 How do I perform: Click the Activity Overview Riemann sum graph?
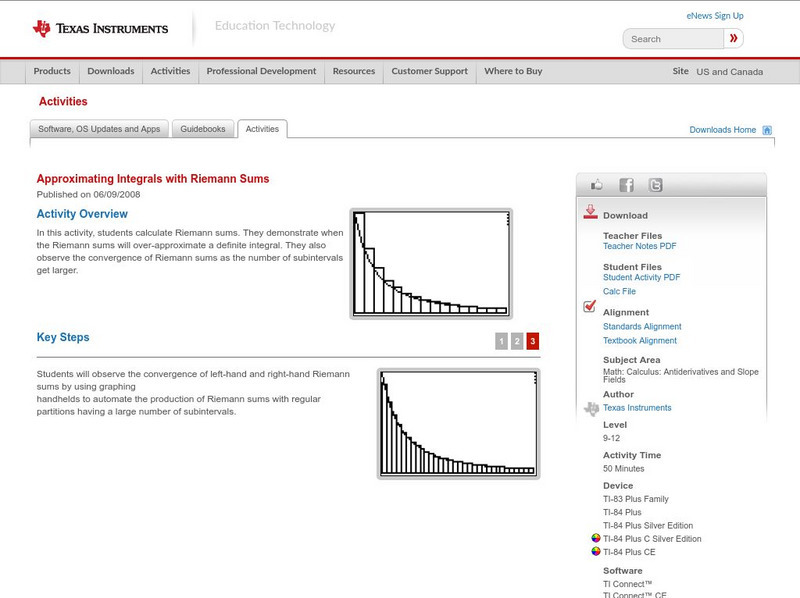coord(431,263)
